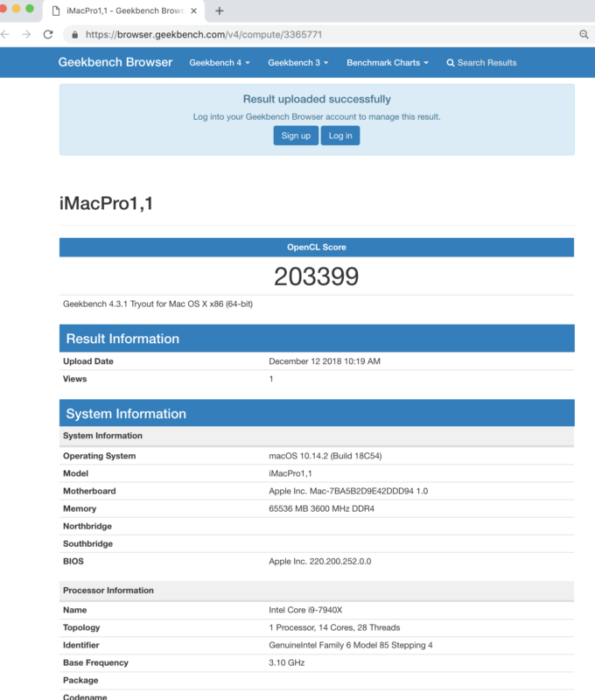Go to Geekbench Browser home link
Screen dimensions: 595x700
click(x=115, y=62)
